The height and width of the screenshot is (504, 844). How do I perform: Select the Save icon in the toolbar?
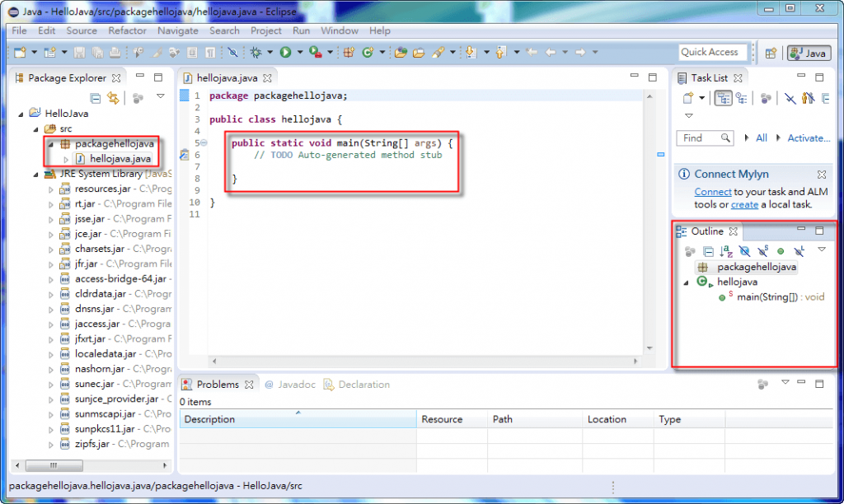(x=78, y=52)
